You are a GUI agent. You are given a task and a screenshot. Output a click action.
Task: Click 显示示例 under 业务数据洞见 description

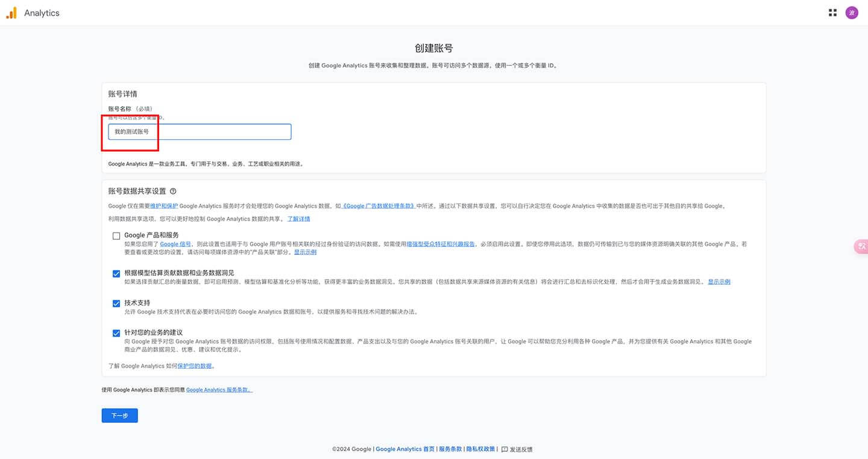coord(719,282)
